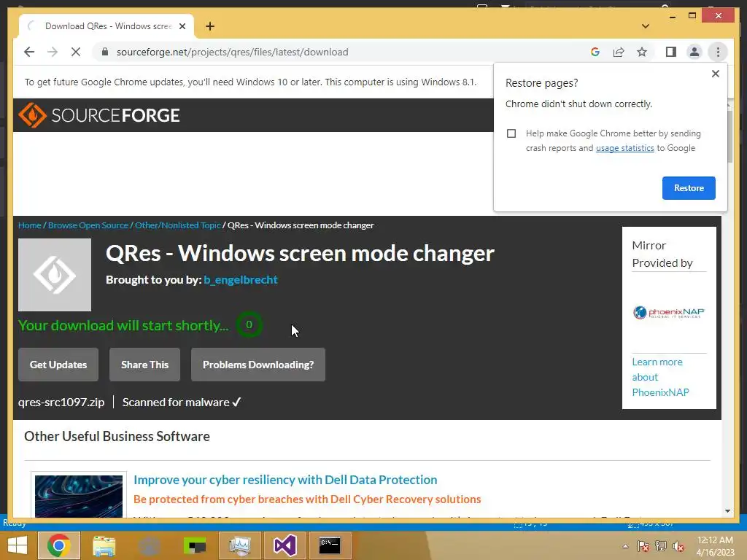Stop loading the page

(76, 52)
